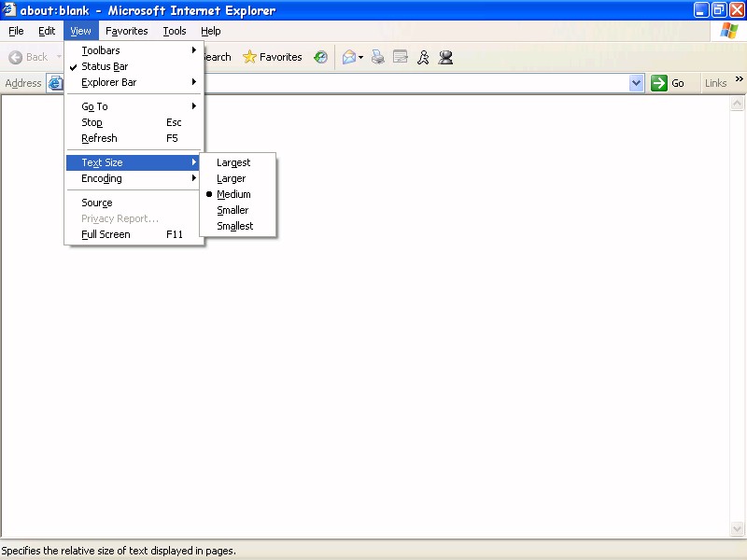The image size is (747, 560).
Task: Minimize the Internet Explorer window
Action: pos(701,10)
